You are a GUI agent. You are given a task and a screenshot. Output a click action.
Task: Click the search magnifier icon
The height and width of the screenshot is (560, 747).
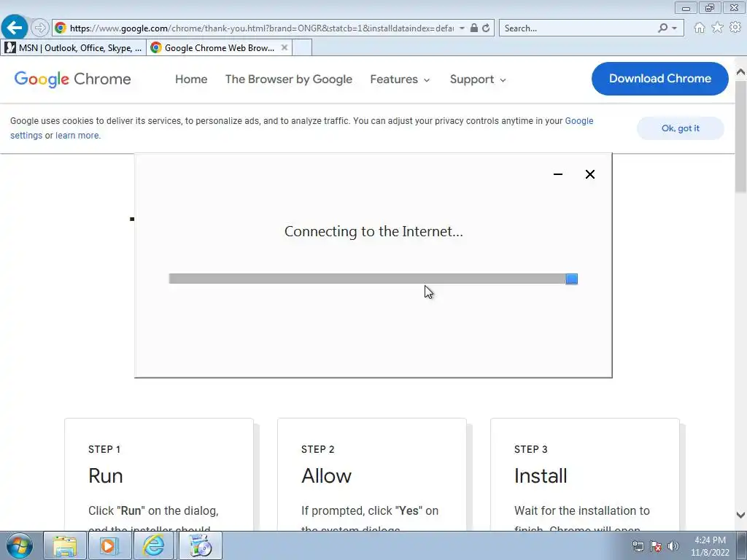[x=662, y=28]
